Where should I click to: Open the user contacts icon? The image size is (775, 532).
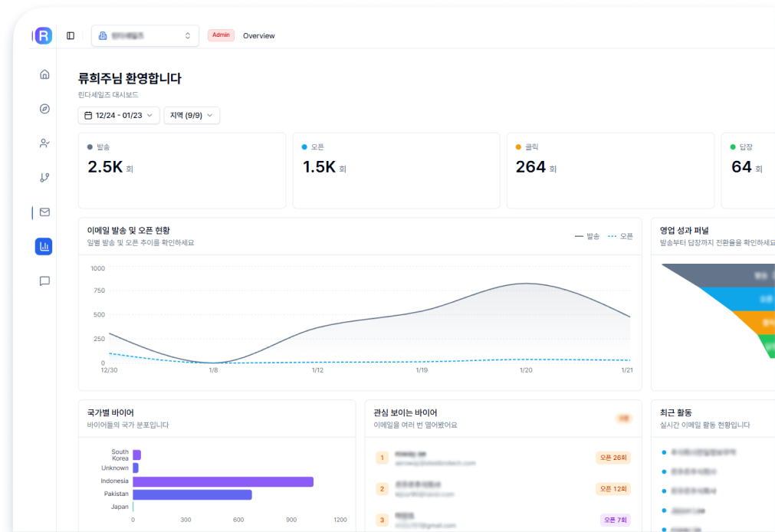[x=44, y=143]
